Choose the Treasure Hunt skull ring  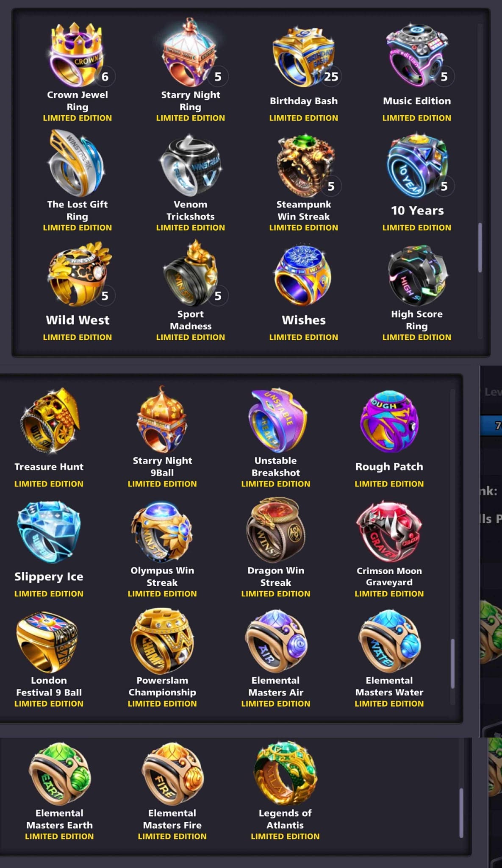pos(50,420)
